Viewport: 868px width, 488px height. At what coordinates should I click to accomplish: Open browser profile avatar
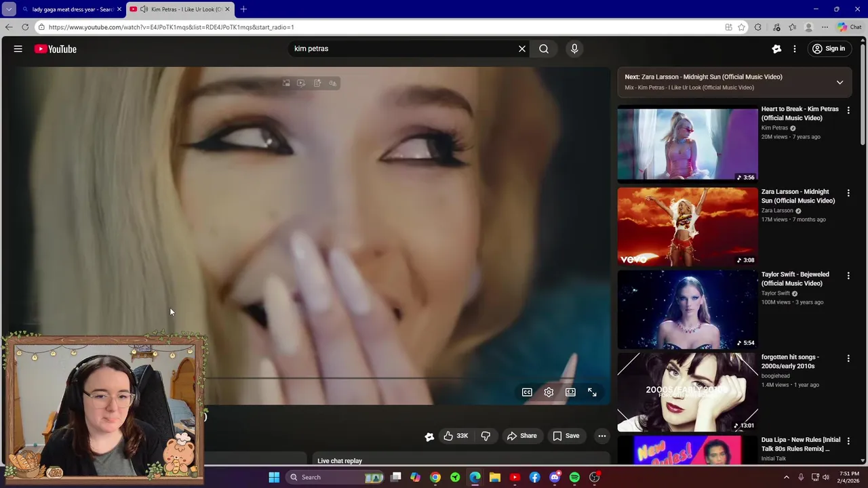click(x=808, y=27)
